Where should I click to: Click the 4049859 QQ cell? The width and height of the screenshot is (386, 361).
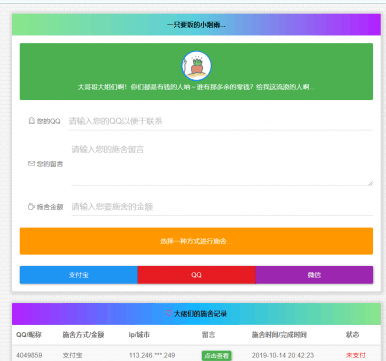pos(29,355)
